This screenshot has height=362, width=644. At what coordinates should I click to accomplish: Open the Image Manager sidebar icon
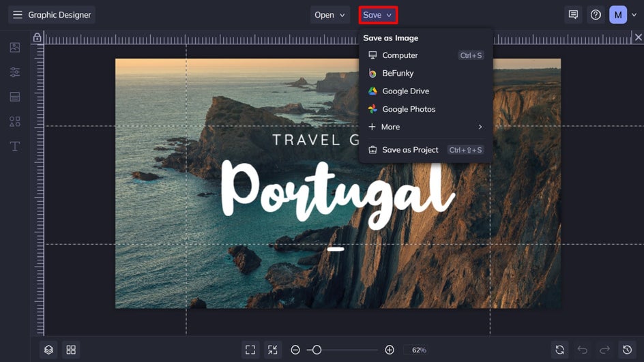pyautogui.click(x=14, y=48)
